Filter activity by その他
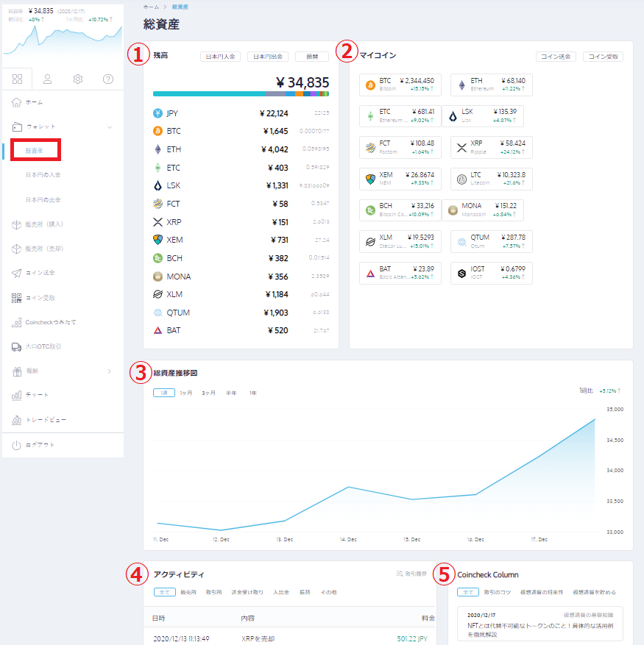 coord(328,592)
